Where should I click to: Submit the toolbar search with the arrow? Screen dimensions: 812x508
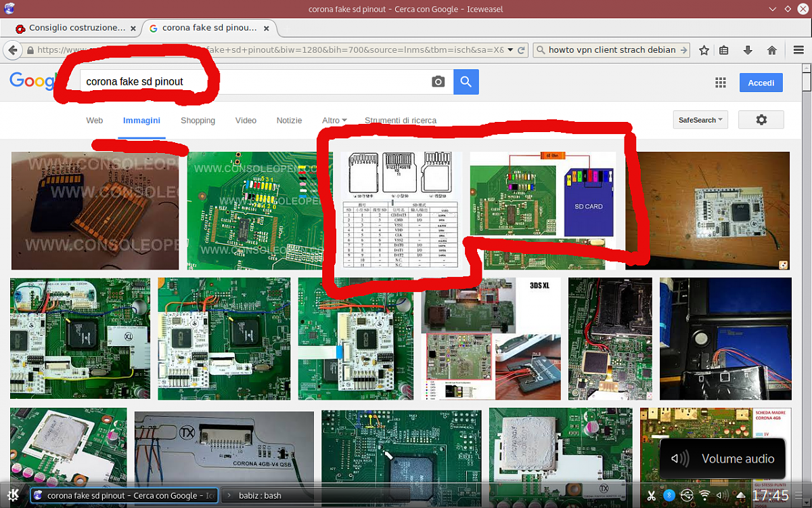[683, 50]
